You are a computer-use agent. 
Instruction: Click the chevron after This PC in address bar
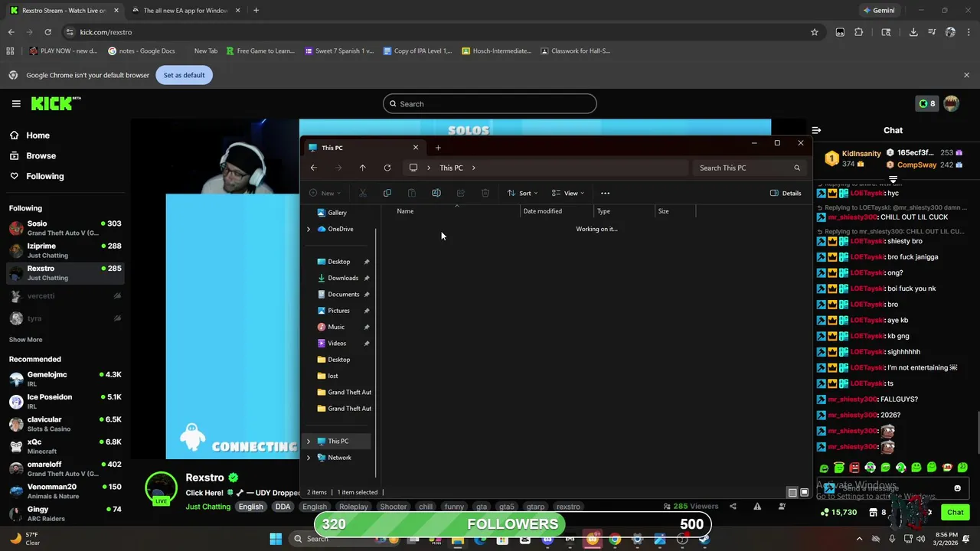(x=473, y=168)
